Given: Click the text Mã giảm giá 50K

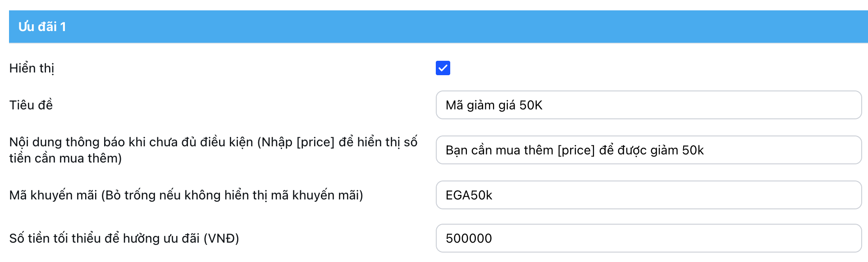Looking at the screenshot, I should click(x=494, y=105).
